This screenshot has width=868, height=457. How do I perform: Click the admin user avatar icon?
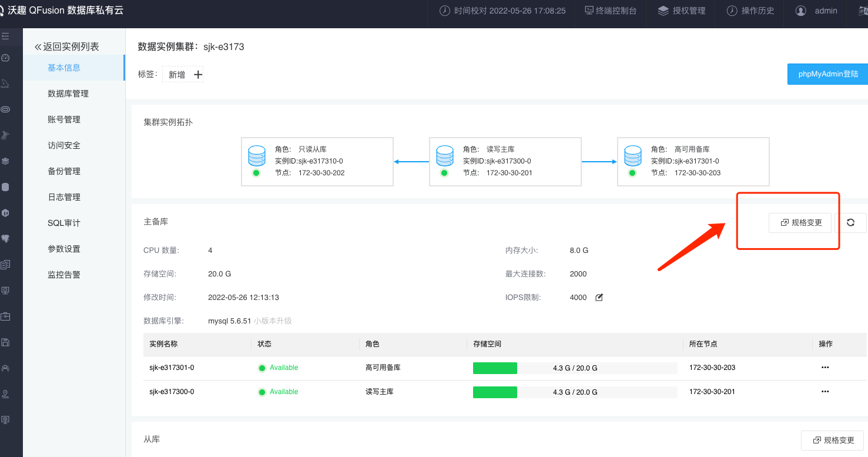pos(800,11)
